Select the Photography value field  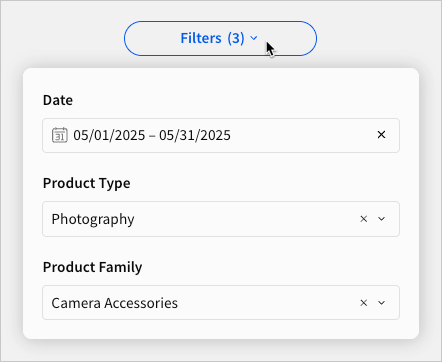(221, 219)
